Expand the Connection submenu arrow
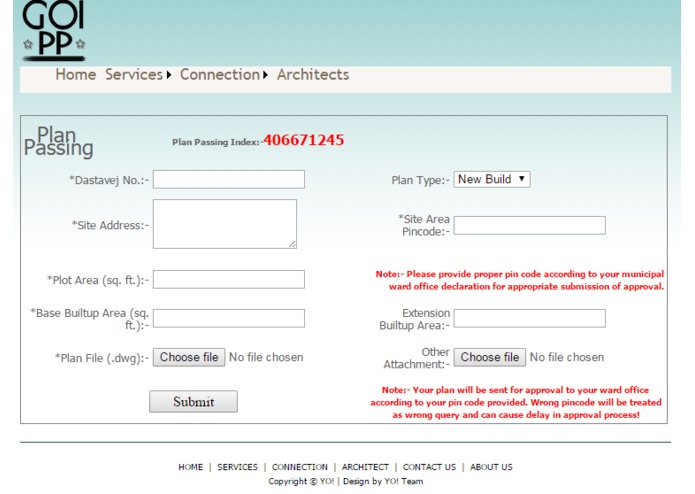695x494 pixels. point(266,75)
